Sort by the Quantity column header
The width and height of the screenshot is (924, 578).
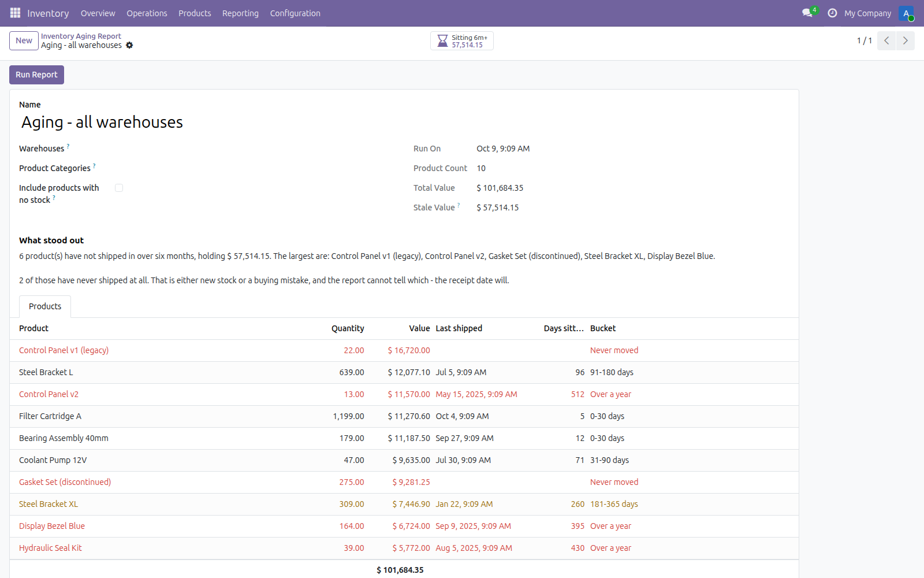coord(348,328)
